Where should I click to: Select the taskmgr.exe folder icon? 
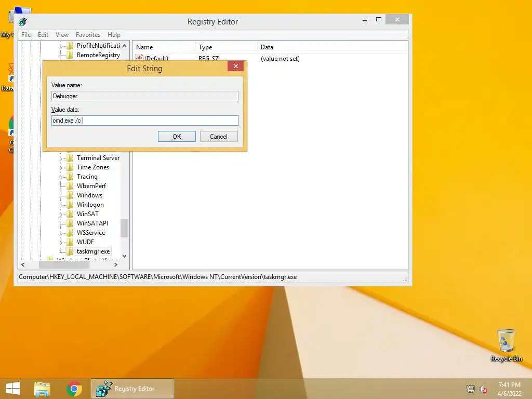point(70,251)
